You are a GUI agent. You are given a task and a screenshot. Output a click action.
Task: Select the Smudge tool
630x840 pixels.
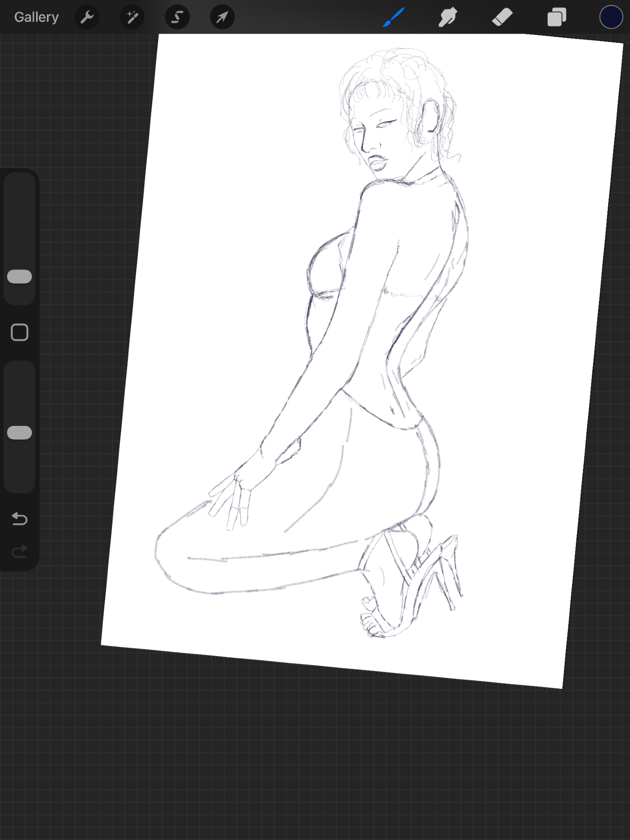(448, 17)
